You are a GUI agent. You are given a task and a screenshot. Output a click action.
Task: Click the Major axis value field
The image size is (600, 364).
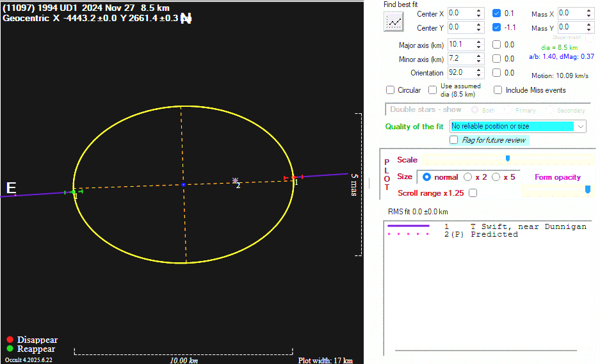[x=461, y=45]
